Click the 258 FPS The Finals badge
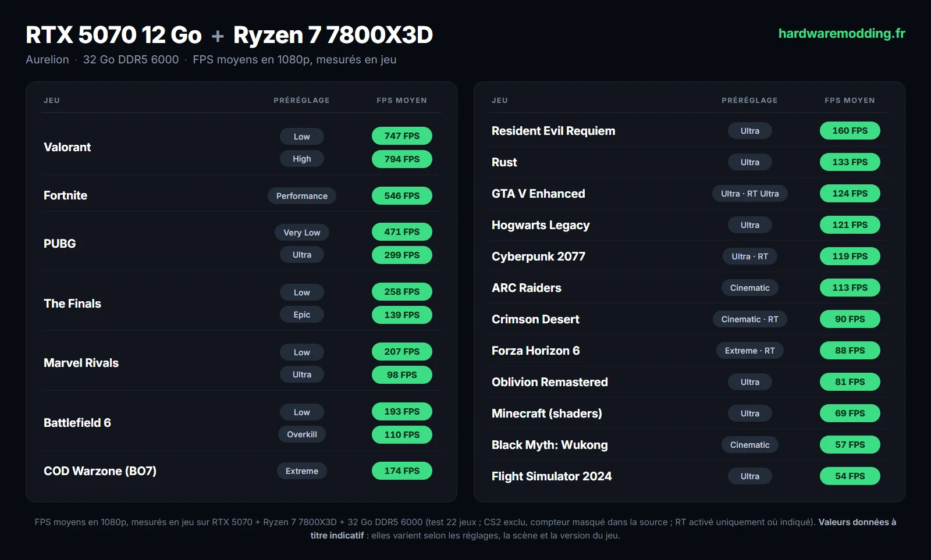Screen dimensions: 931x560 click(x=402, y=292)
